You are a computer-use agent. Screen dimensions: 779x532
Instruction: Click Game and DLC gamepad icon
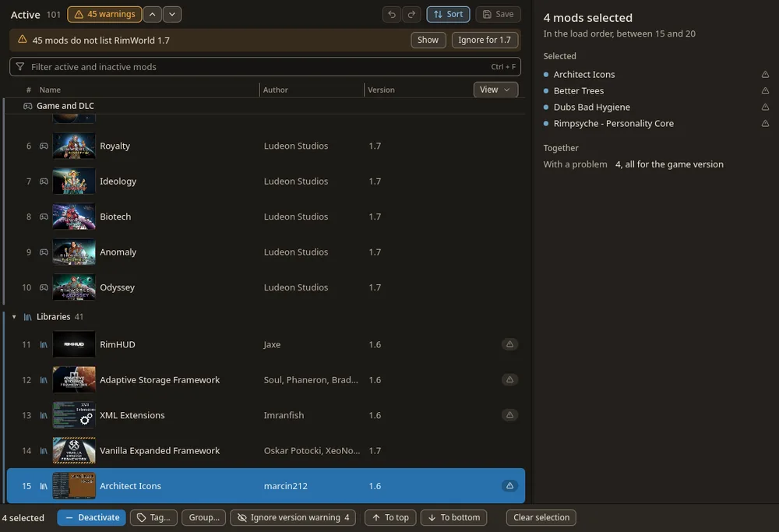pos(28,106)
